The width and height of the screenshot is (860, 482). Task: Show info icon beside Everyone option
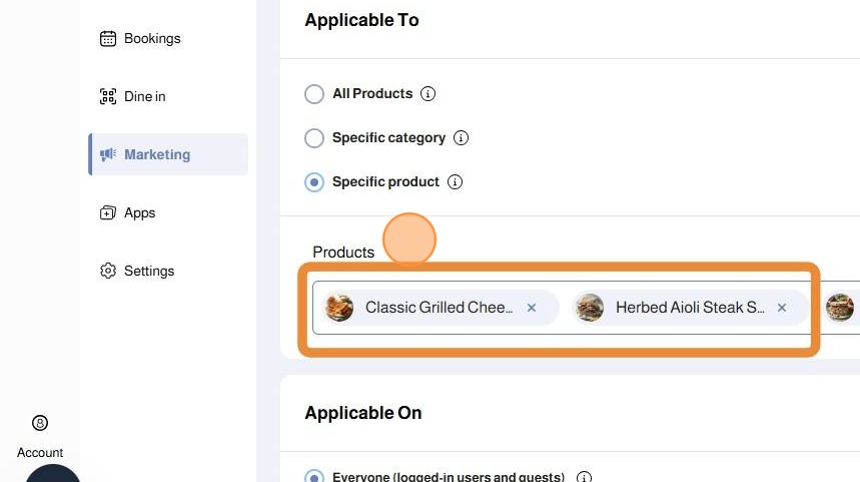(584, 478)
